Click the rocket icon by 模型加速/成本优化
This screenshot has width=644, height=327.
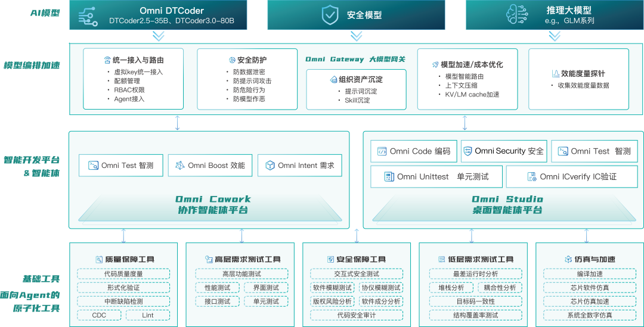pos(435,65)
